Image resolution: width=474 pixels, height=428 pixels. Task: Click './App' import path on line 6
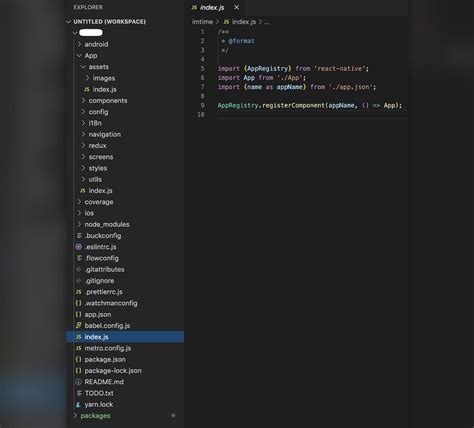click(x=290, y=78)
